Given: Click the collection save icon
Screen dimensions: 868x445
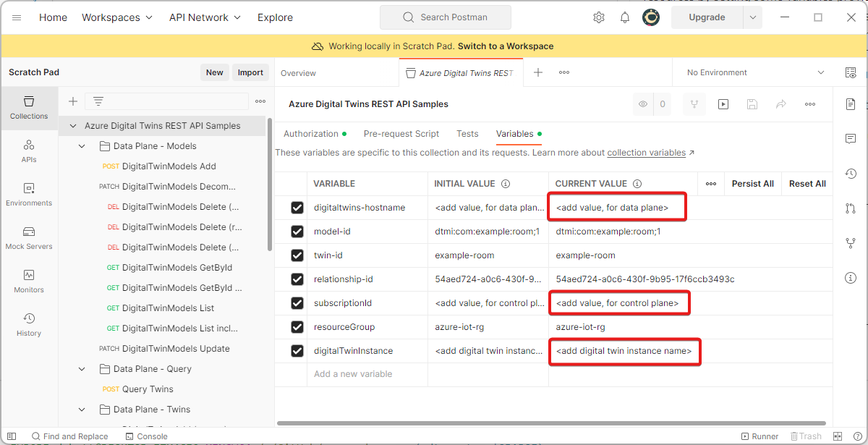Looking at the screenshot, I should pyautogui.click(x=752, y=104).
